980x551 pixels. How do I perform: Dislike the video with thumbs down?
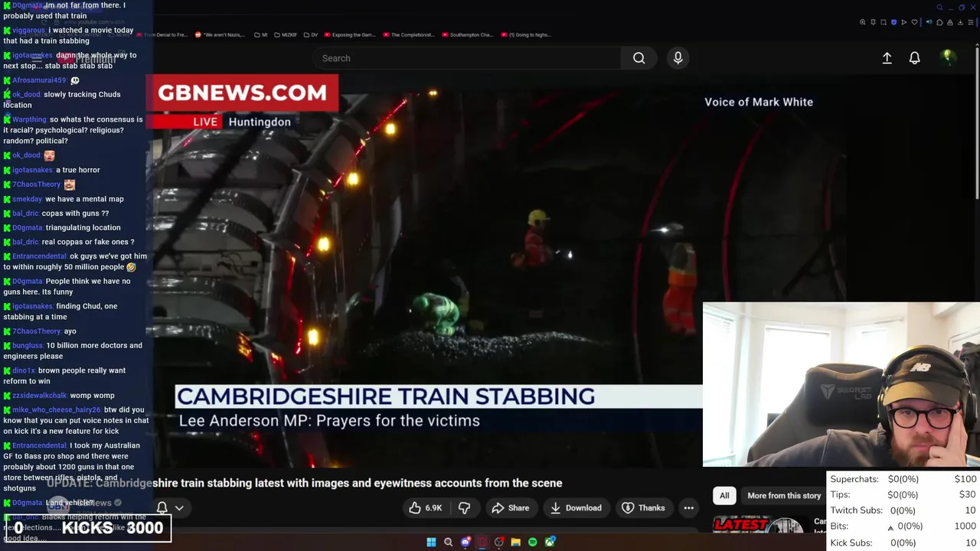click(x=464, y=507)
